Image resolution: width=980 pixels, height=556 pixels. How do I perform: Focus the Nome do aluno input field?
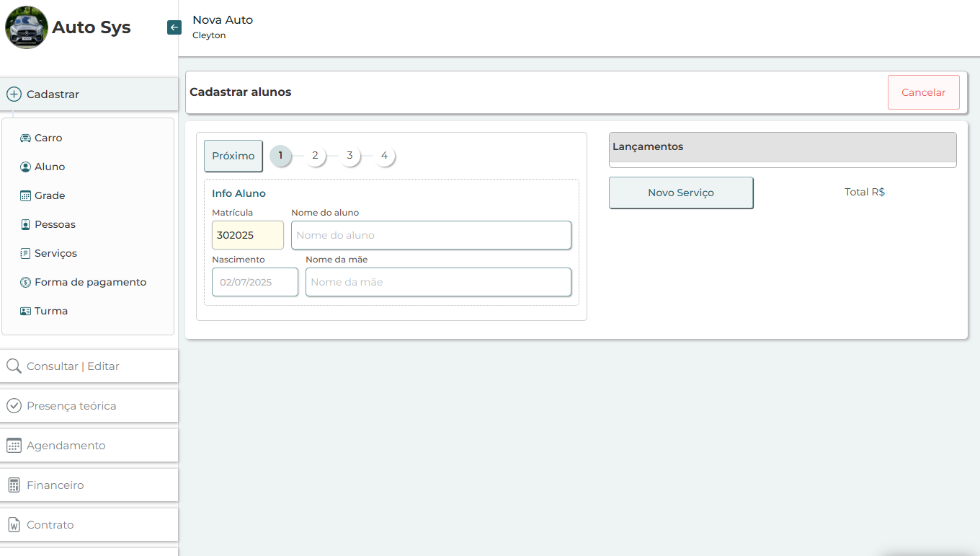431,235
